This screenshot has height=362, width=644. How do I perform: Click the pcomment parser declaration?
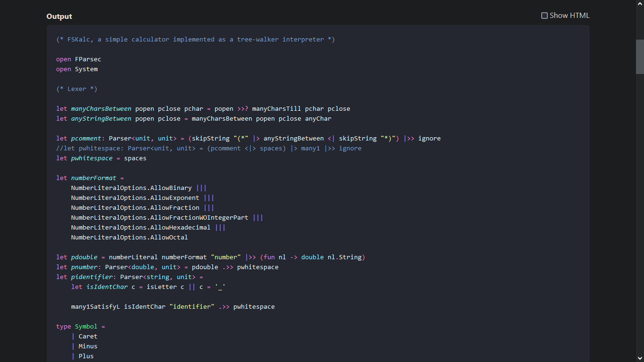click(x=86, y=138)
